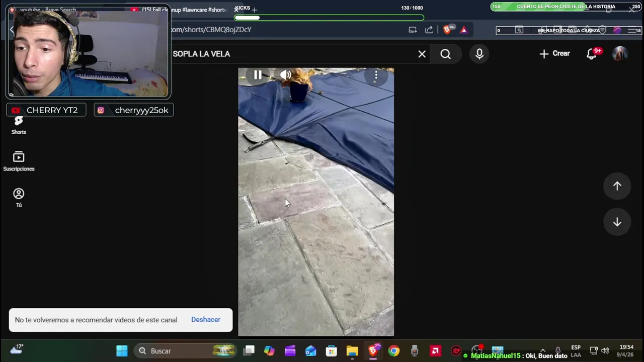Click the cast/install icon in address bar

pyautogui.click(x=413, y=30)
